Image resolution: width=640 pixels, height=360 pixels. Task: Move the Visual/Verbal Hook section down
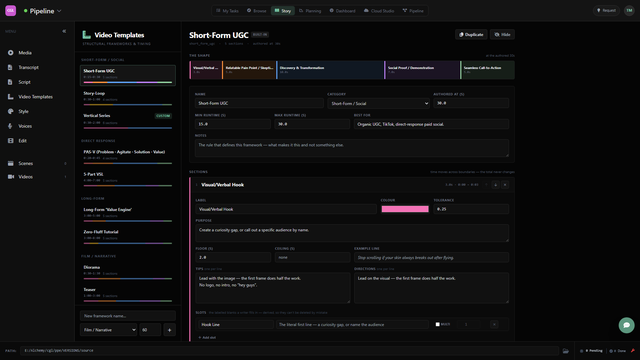coord(496,185)
